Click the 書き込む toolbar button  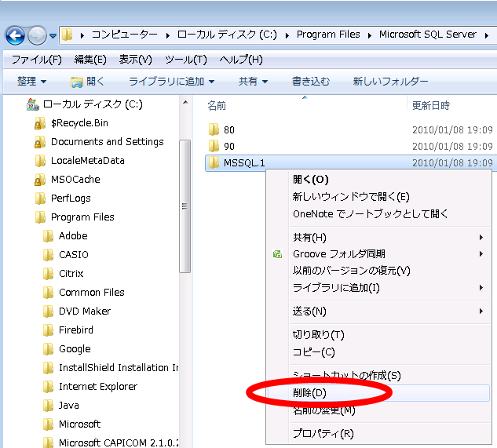[x=311, y=82]
